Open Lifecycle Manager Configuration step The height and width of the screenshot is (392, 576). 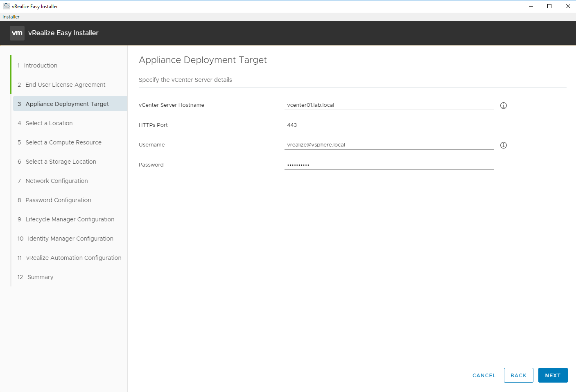(70, 219)
